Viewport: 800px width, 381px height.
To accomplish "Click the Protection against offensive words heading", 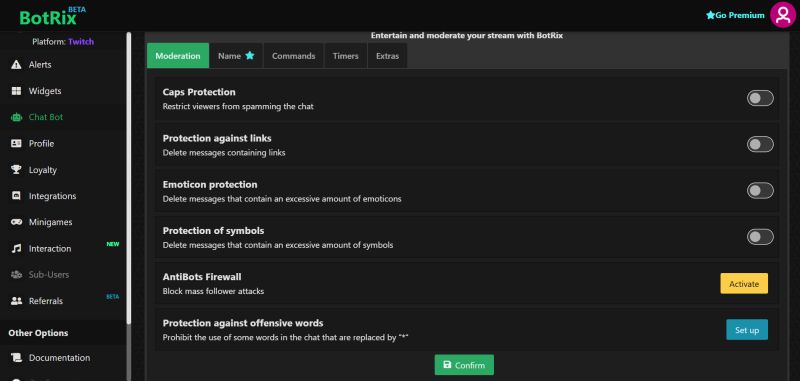I will click(243, 323).
